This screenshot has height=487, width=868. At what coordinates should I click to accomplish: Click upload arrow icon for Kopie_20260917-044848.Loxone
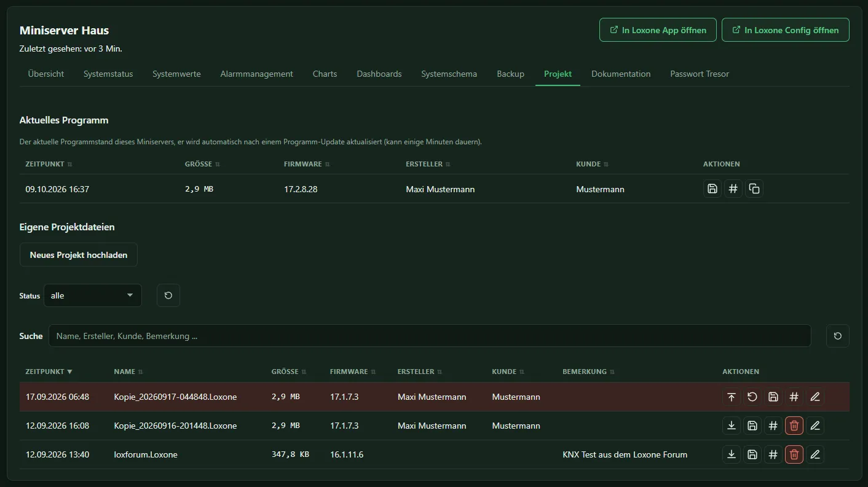pos(732,397)
